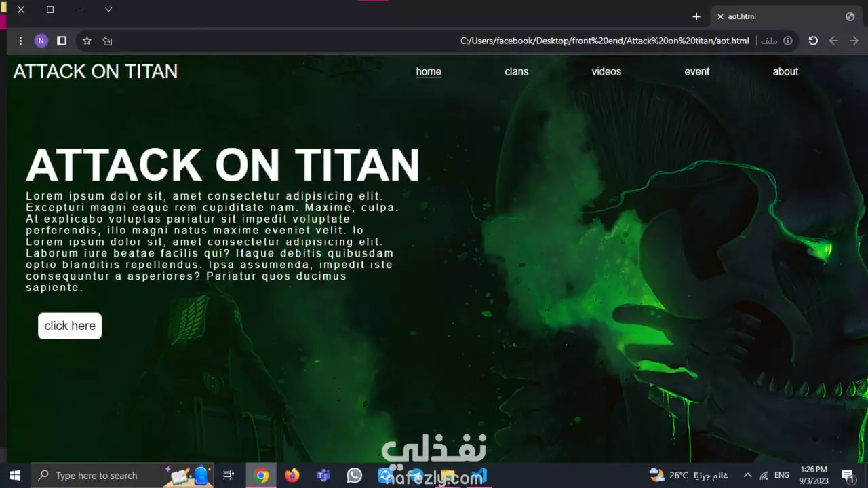Viewport: 868px width, 488px height.
Task: Close the aot.html tab
Action: (x=720, y=16)
